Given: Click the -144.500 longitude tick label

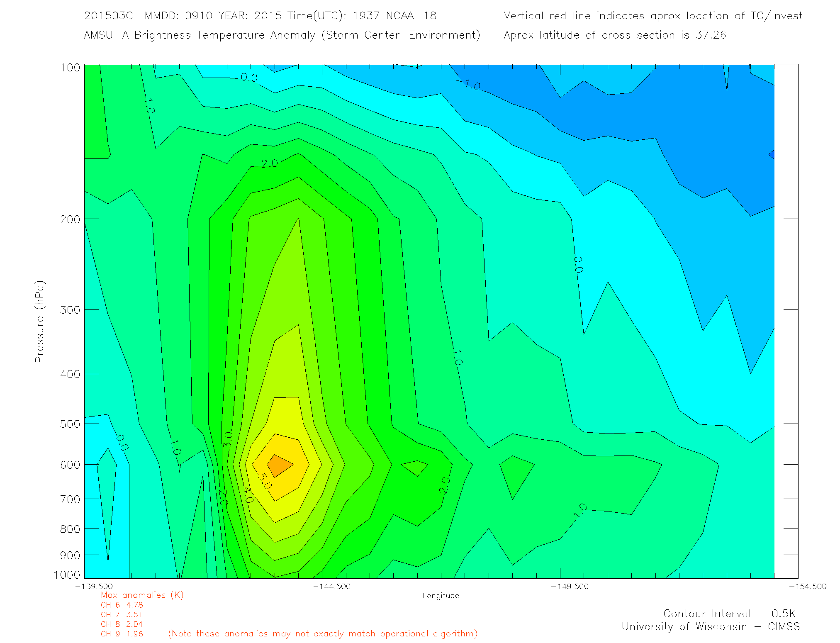Looking at the screenshot, I should coord(332,586).
